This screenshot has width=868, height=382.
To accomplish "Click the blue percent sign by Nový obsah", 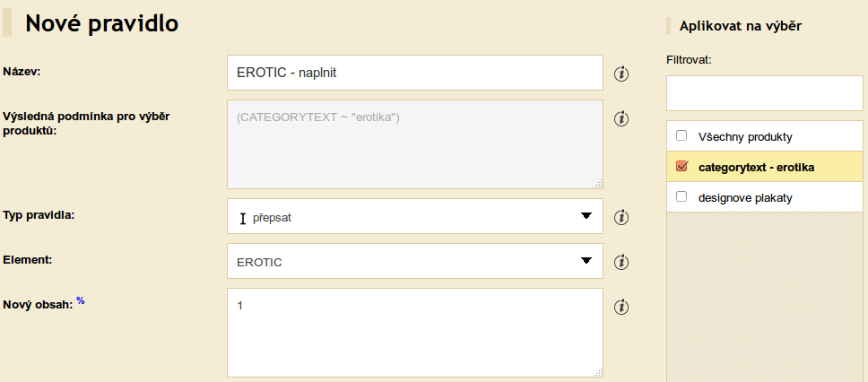I will pyautogui.click(x=81, y=300).
